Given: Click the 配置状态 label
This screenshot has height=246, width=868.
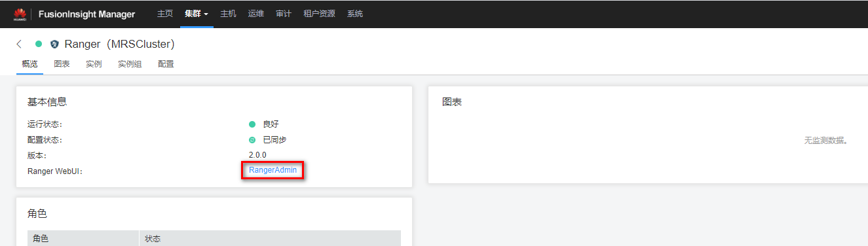Looking at the screenshot, I should pos(44,140).
